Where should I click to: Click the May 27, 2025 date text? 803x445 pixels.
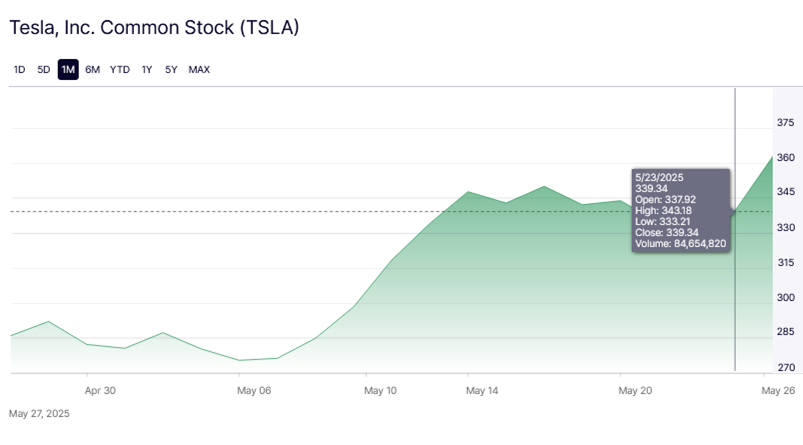tap(39, 413)
